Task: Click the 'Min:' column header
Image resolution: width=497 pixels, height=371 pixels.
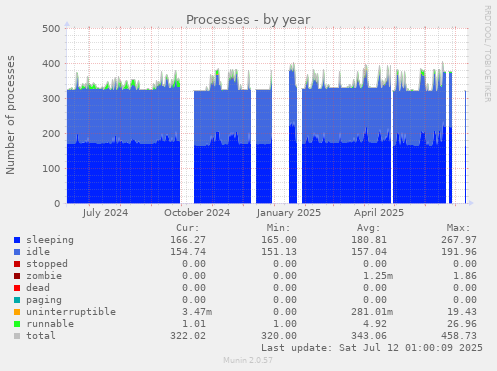Action: click(x=278, y=228)
